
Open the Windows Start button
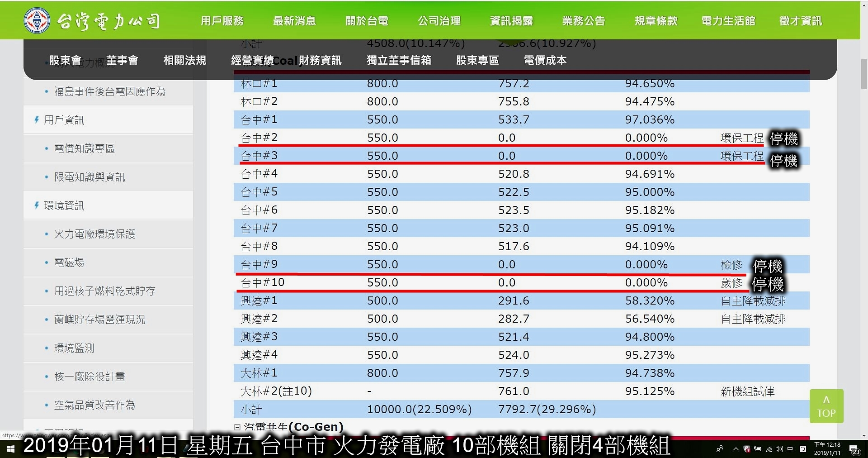[x=11, y=449]
